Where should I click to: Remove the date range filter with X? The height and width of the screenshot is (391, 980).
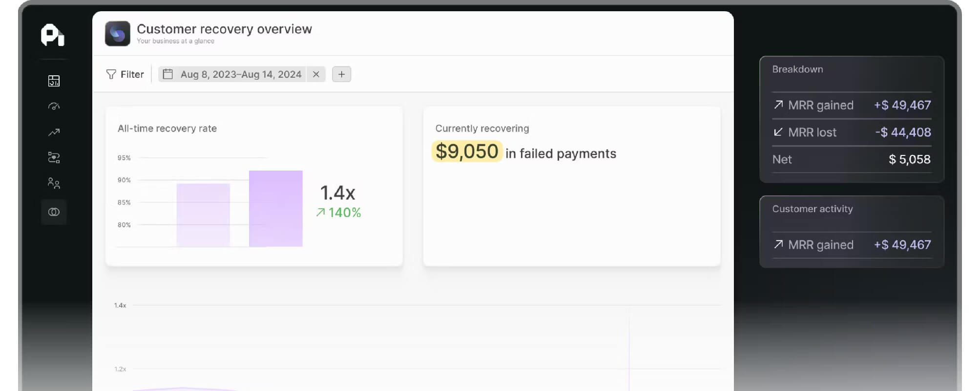click(316, 74)
